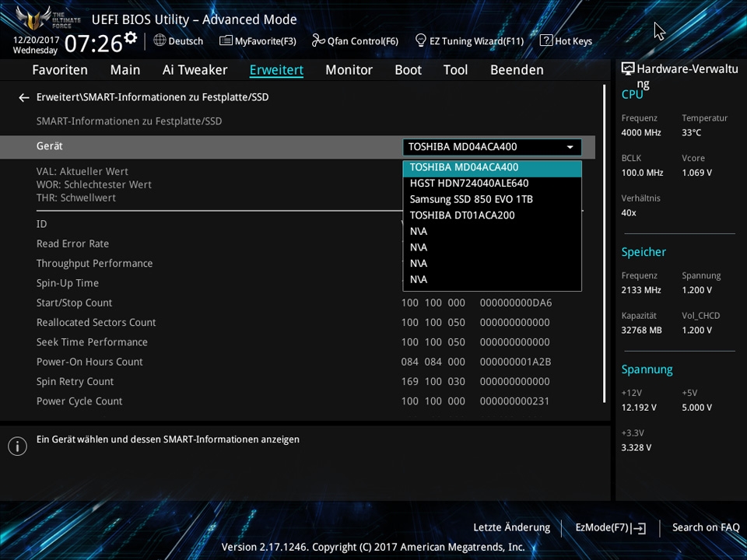Open the Tool tab
747x560 pixels.
[455, 70]
